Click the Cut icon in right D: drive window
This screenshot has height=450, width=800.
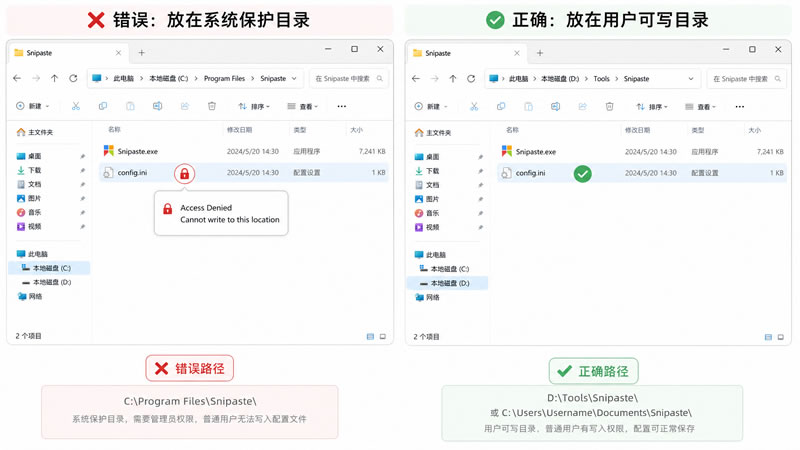tap(474, 107)
